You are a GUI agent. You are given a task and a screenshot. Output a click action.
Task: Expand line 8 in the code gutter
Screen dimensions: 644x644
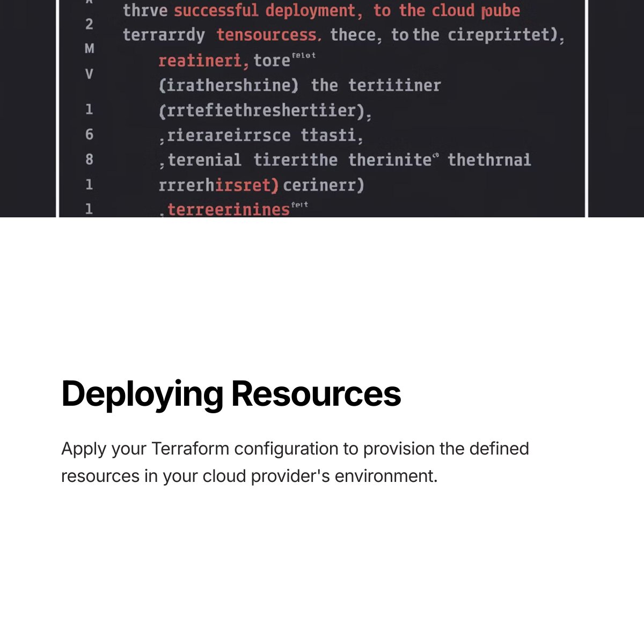coord(89,159)
